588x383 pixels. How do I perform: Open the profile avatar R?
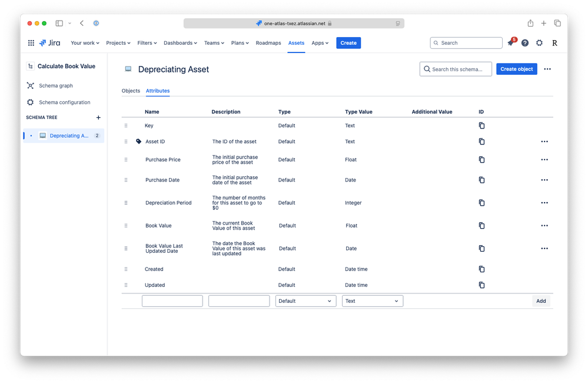pos(554,43)
